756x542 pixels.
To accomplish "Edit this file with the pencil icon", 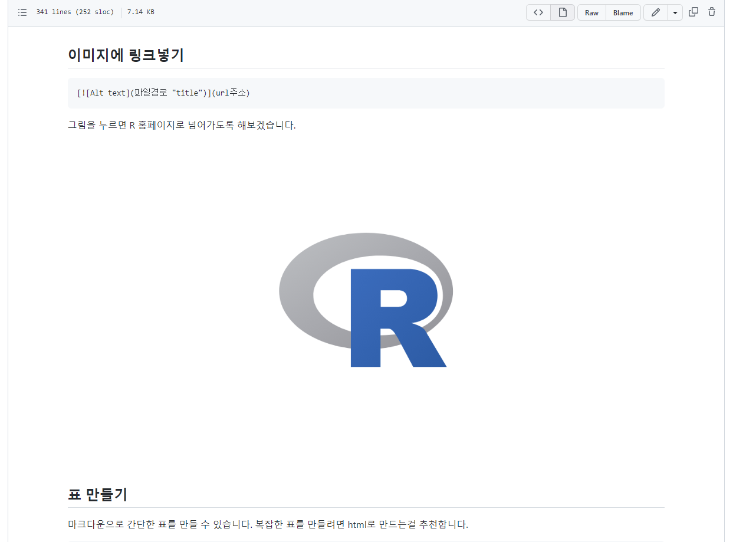I will tap(655, 12).
